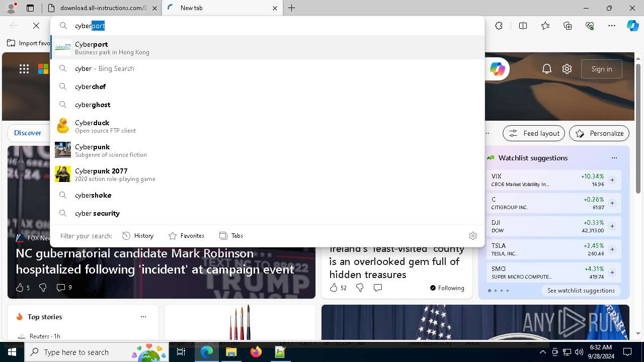Image resolution: width=644 pixels, height=362 pixels.
Task: Select the Cyberpunk 2077 suggestion
Action: tap(267, 174)
